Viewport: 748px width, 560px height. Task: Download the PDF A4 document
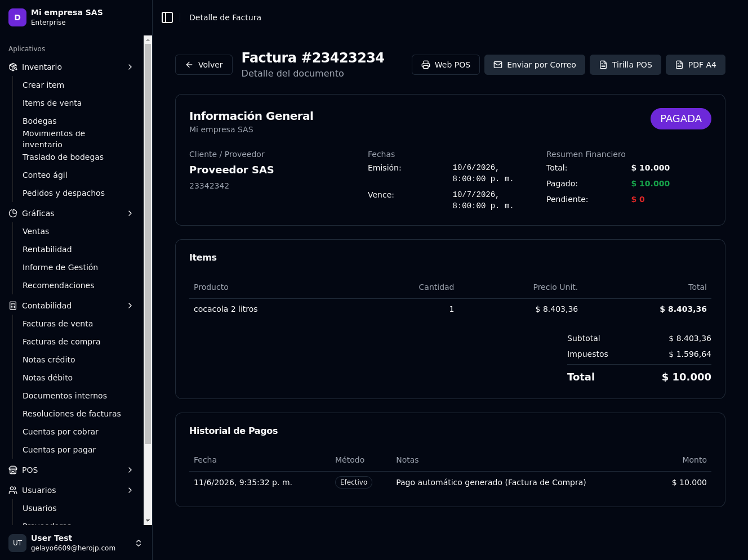tap(695, 65)
